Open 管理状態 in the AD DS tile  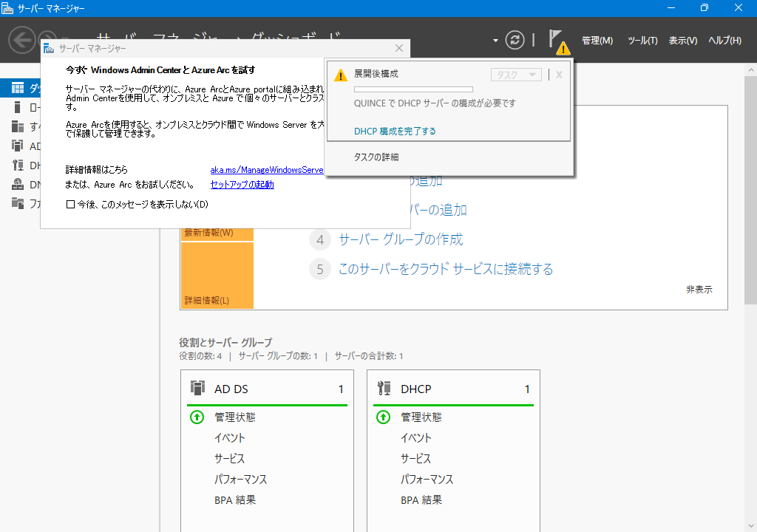point(235,417)
